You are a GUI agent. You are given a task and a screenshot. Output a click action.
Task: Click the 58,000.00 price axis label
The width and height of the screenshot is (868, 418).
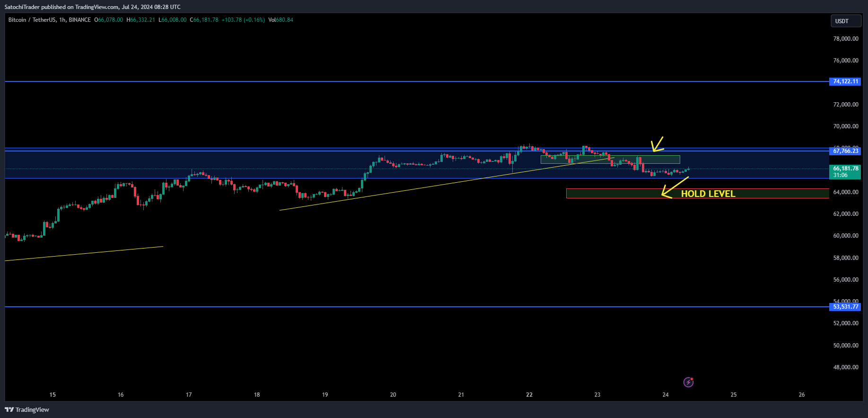(846, 258)
